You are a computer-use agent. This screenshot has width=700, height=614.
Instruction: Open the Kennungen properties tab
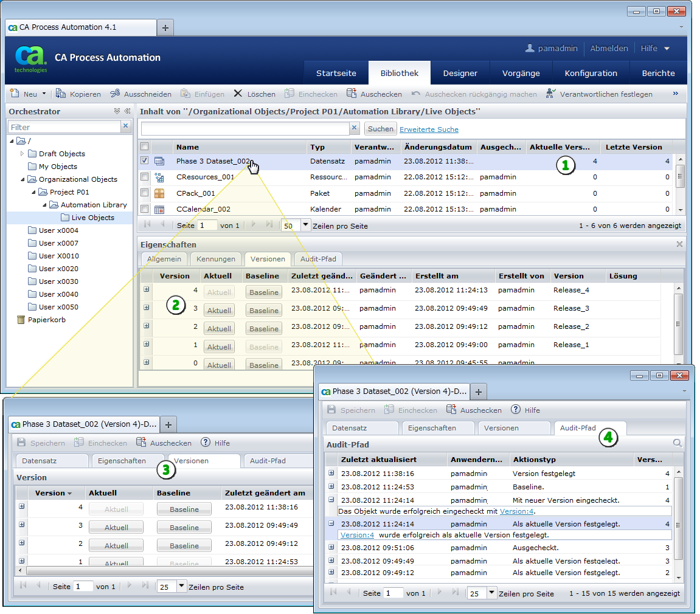click(216, 259)
